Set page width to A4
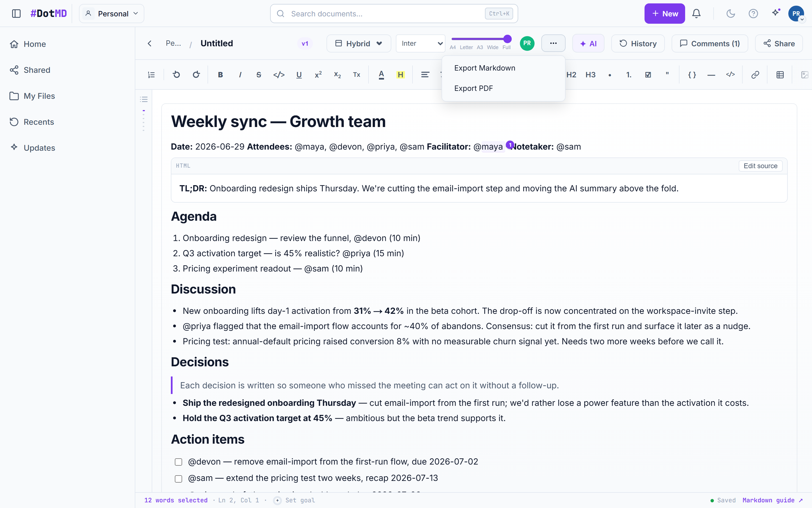The width and height of the screenshot is (812, 508). pyautogui.click(x=453, y=47)
